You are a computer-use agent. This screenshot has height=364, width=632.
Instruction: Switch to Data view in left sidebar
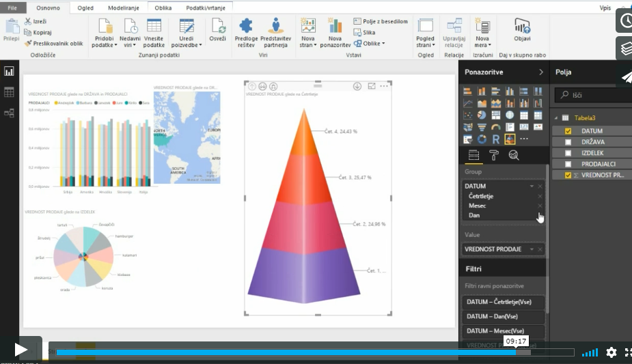tap(9, 92)
